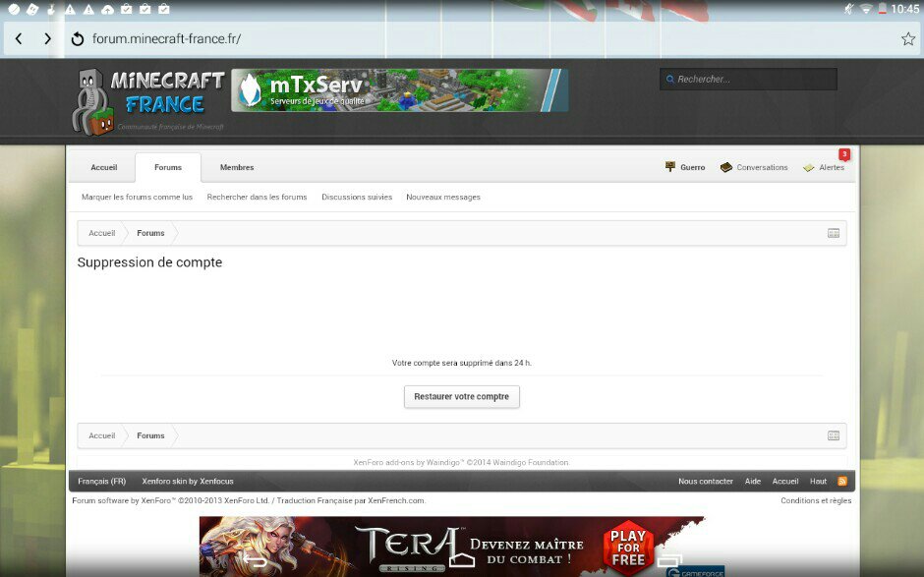The image size is (924, 577).
Task: Reload the page with refresh icon
Action: 78,39
